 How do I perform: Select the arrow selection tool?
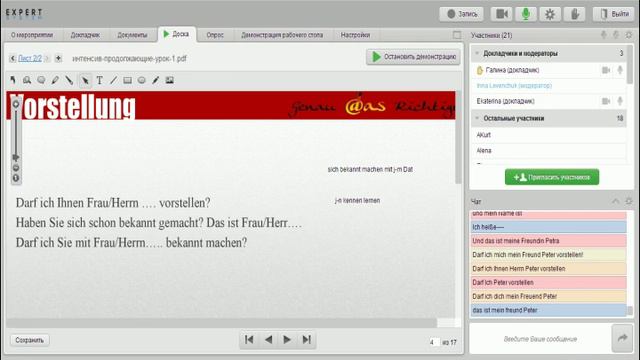(85, 80)
